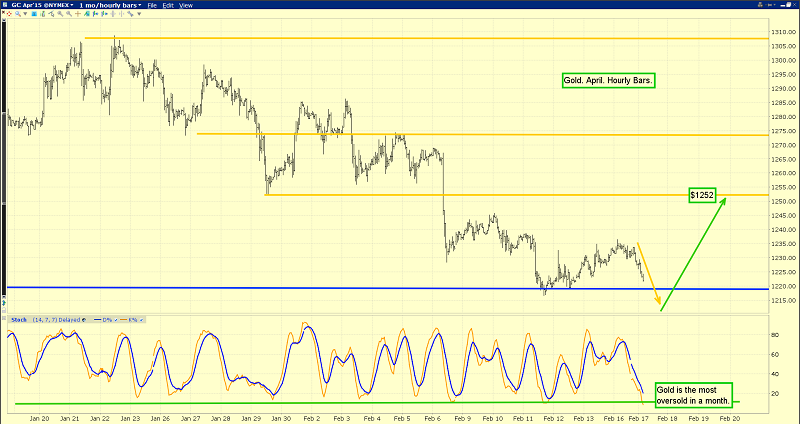Open the View menu
Screen dimensions: 800x424
pyautogui.click(x=187, y=6)
